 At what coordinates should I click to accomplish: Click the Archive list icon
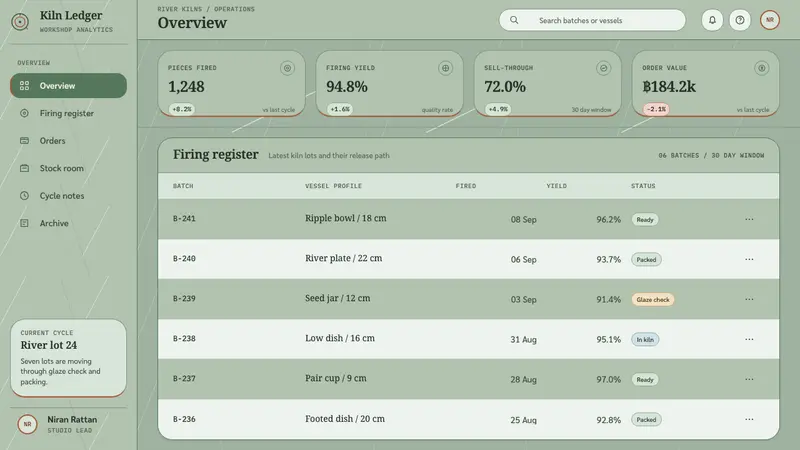point(24,223)
